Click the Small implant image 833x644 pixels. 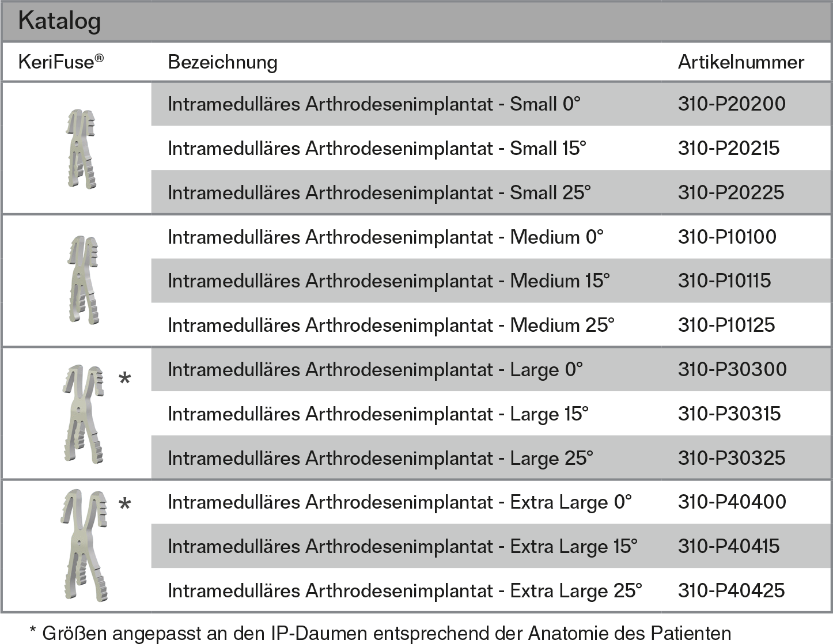(81, 149)
